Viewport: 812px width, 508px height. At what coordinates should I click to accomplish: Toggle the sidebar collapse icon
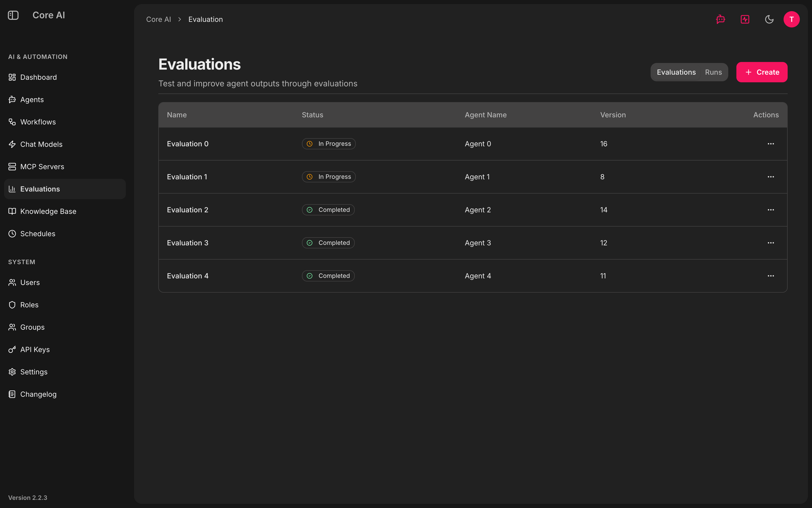click(13, 15)
